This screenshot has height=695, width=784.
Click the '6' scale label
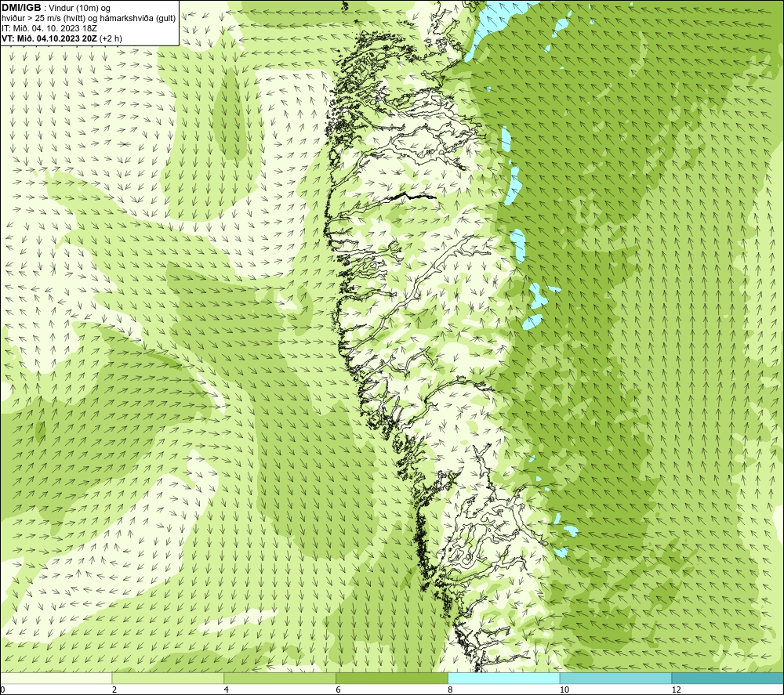[339, 690]
